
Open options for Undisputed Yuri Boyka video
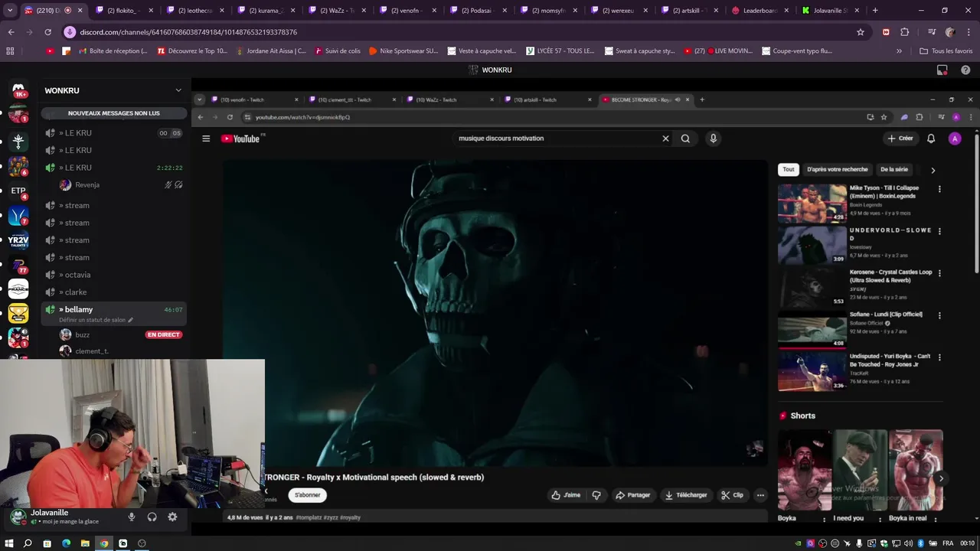(x=939, y=357)
